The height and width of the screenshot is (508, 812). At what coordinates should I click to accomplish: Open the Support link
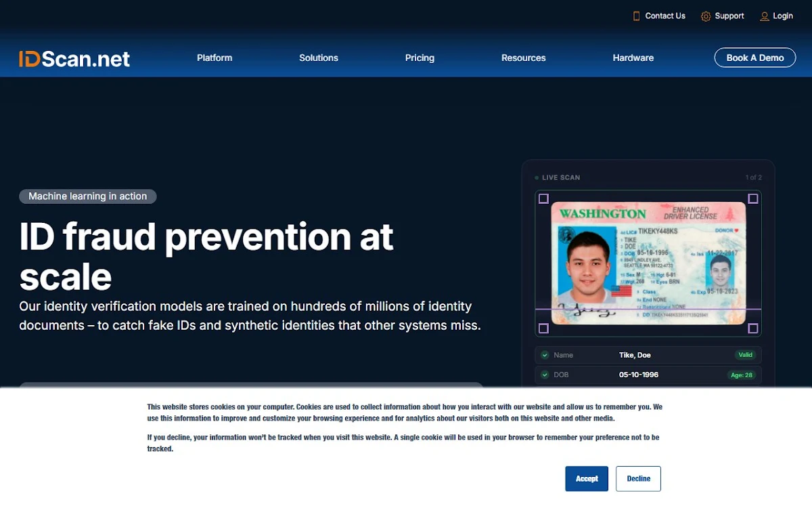(729, 16)
